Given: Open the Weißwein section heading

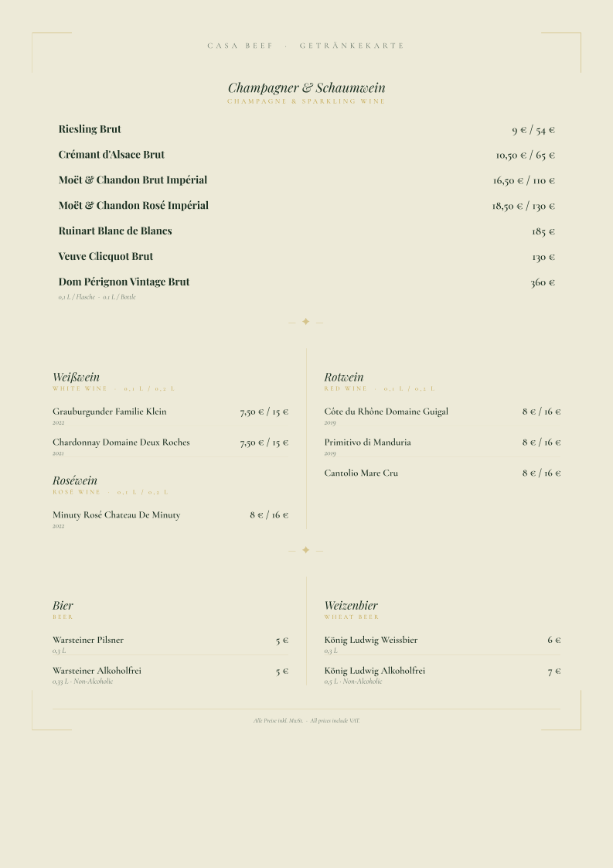Looking at the screenshot, I should pyautogui.click(x=77, y=377).
